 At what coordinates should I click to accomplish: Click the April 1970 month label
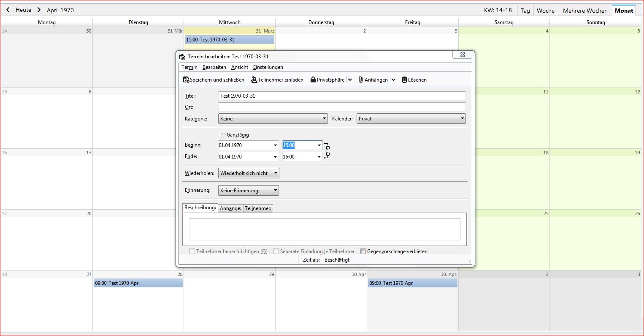[60, 10]
